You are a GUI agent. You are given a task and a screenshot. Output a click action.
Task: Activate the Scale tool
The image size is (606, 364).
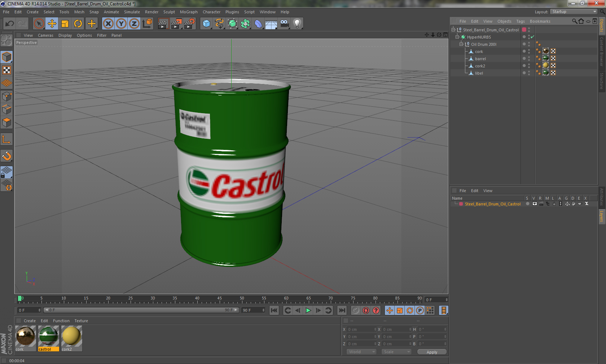[65, 24]
